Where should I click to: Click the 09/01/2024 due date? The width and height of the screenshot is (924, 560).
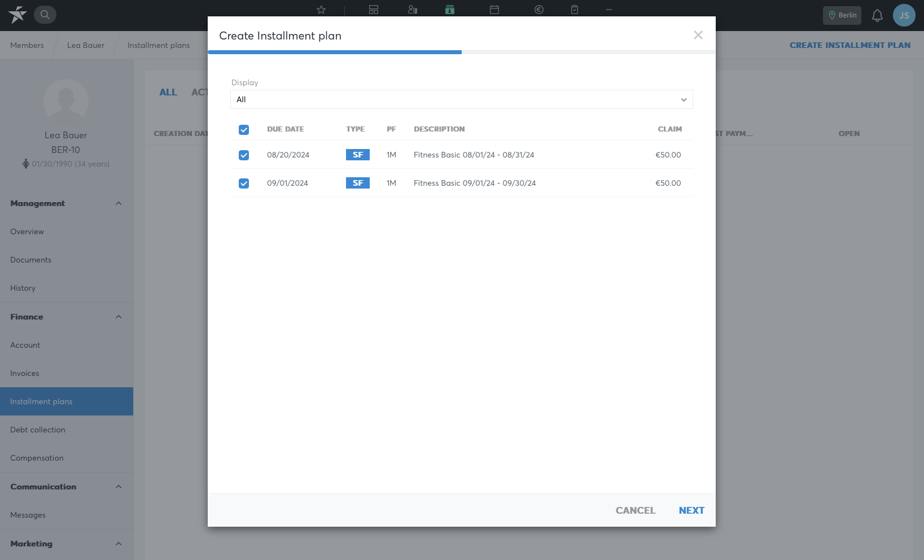coord(288,183)
